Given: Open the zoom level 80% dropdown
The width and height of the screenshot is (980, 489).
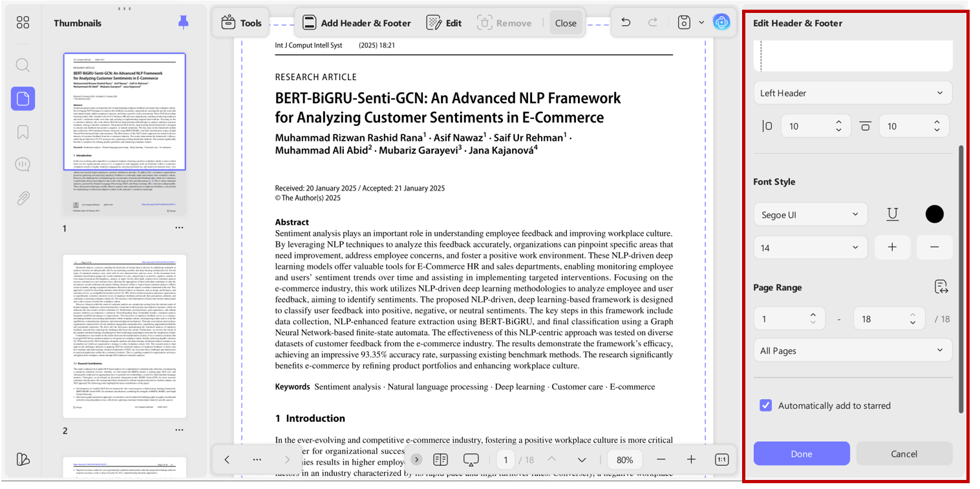Looking at the screenshot, I should click(x=625, y=460).
